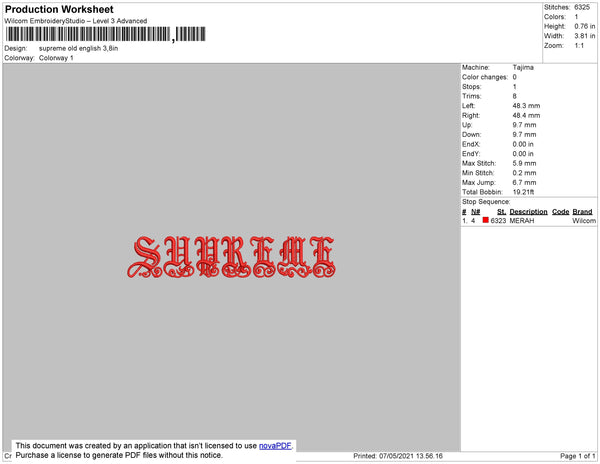This screenshot has height=464, width=600.
Task: Click the 'Right: 48.4 mm' entry
Action: click(x=501, y=115)
